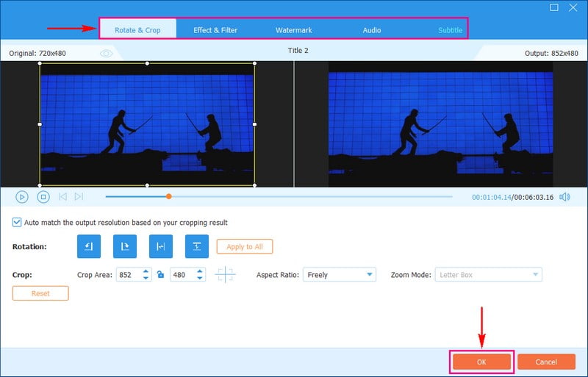The image size is (588, 377).
Task: Rotate video left 90 degrees
Action: [x=89, y=247]
